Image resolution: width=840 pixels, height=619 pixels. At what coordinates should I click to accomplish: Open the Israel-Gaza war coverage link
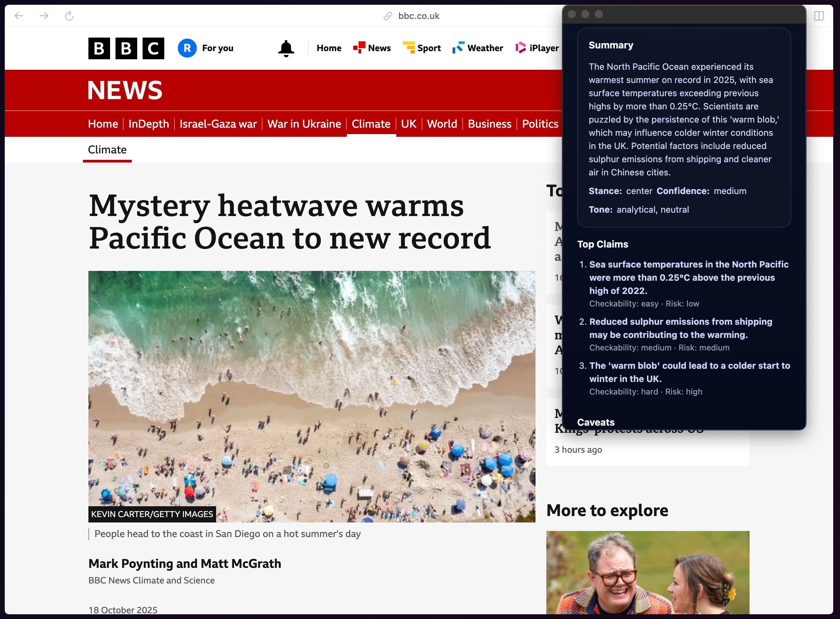218,124
